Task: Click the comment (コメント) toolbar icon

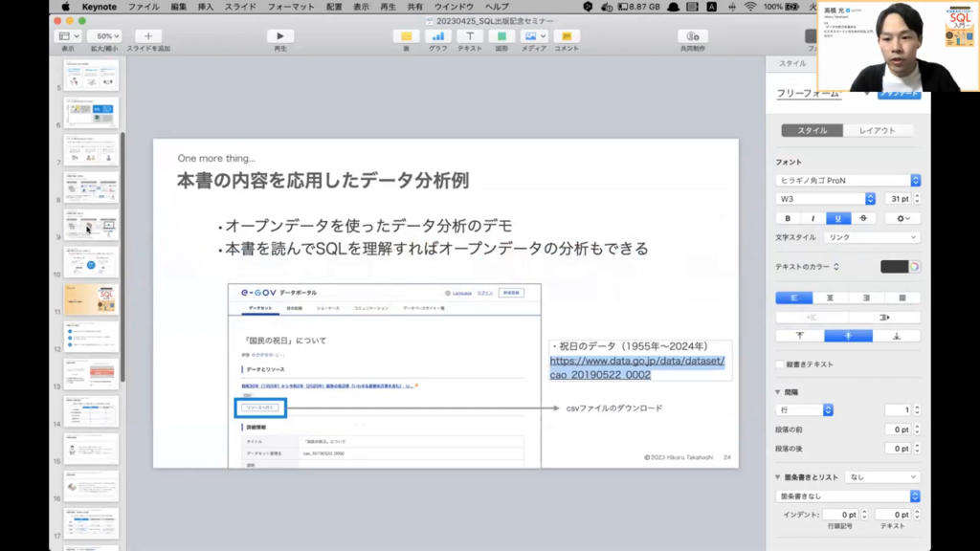Action: [566, 36]
